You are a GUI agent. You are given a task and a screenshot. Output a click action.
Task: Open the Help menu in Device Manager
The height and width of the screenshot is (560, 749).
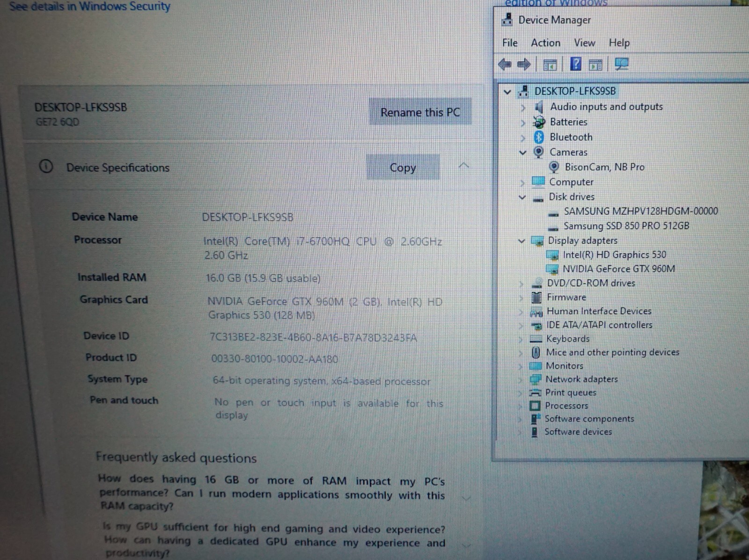point(619,43)
